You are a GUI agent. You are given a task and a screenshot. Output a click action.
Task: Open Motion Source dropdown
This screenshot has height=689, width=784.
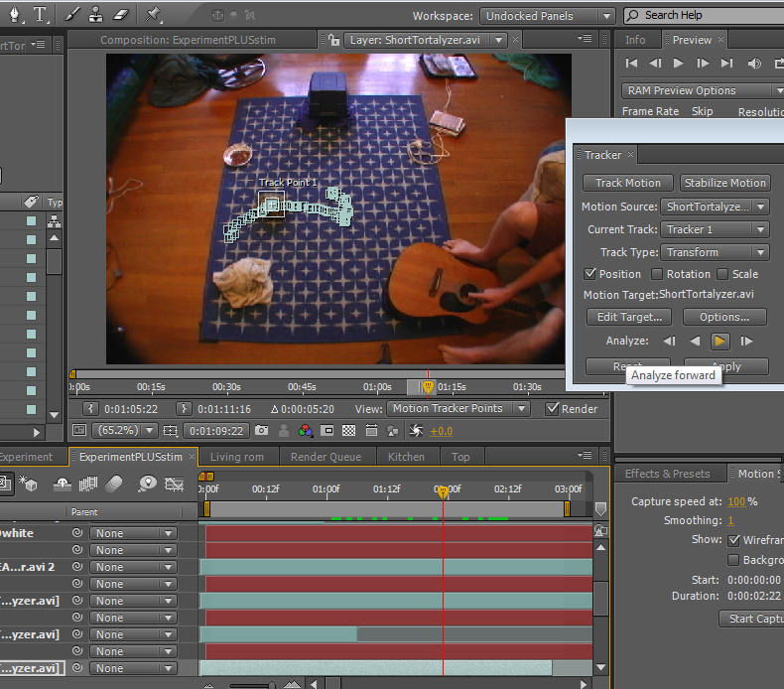[x=715, y=207]
